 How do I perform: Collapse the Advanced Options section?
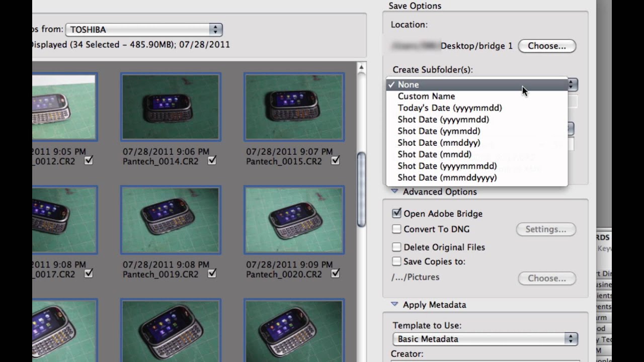pyautogui.click(x=394, y=192)
